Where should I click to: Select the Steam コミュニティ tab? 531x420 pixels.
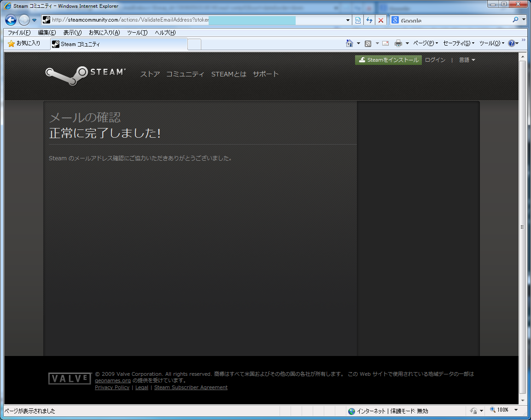pyautogui.click(x=118, y=44)
